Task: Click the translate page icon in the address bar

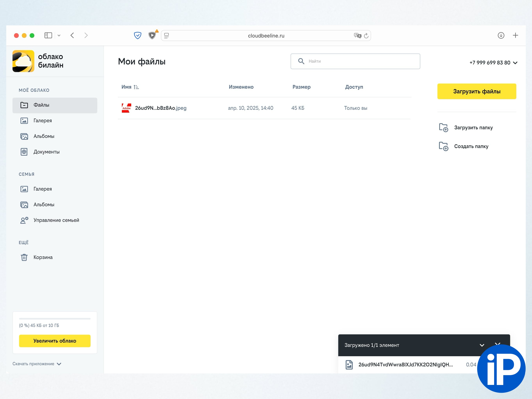Action: (357, 36)
